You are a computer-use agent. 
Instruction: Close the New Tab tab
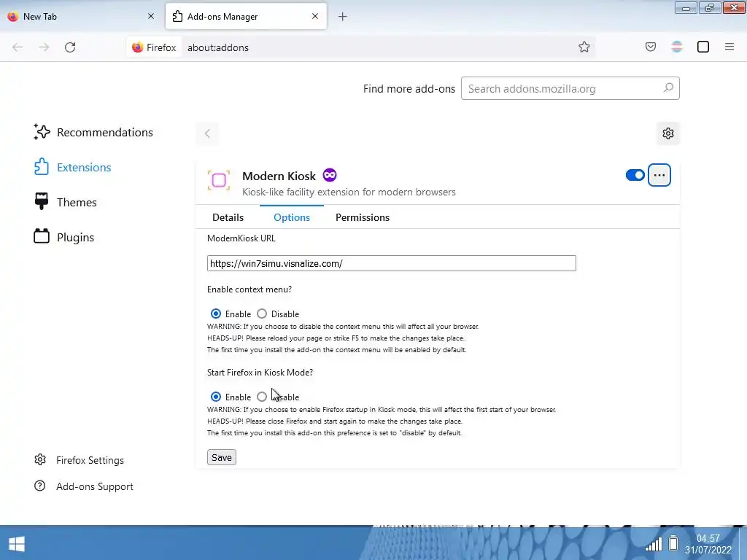(151, 16)
